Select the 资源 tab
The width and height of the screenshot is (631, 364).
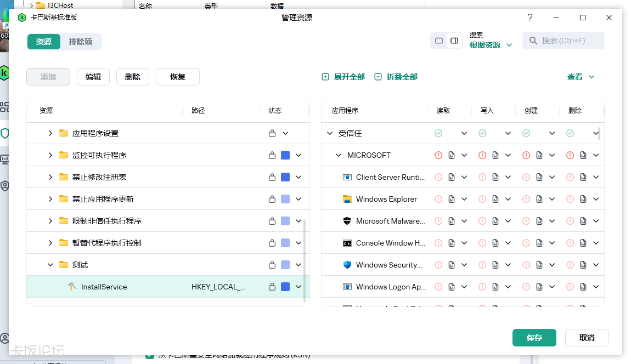point(44,42)
